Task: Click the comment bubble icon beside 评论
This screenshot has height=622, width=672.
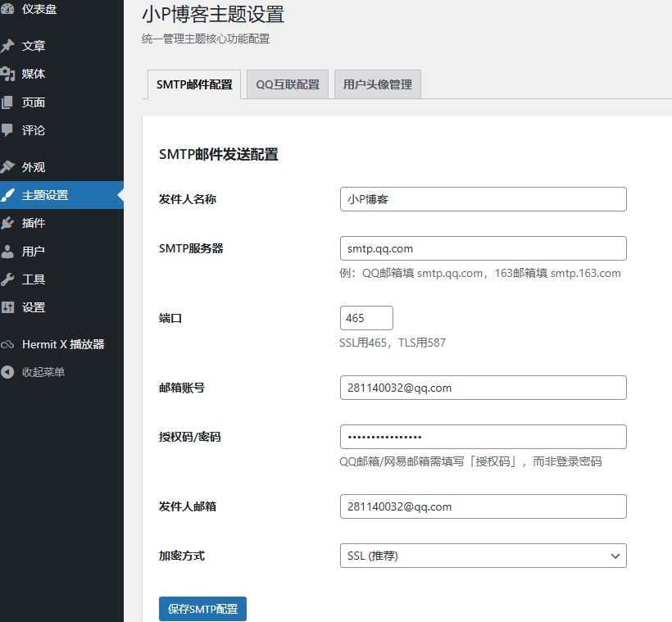Action: (x=7, y=130)
